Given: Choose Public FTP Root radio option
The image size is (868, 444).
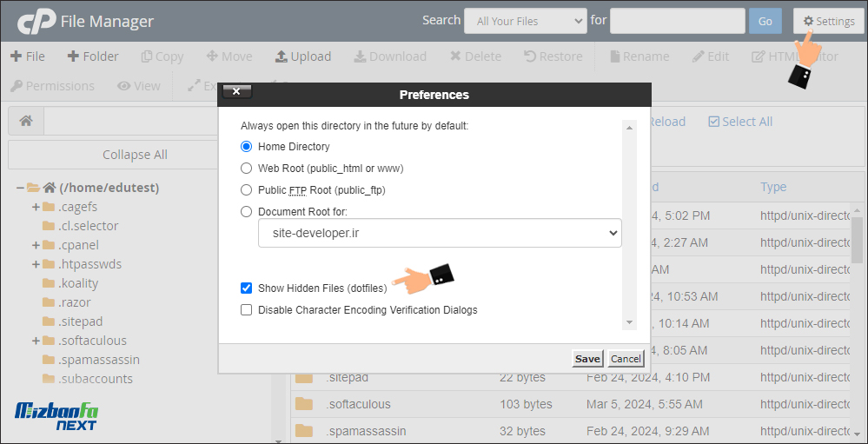Looking at the screenshot, I should [247, 190].
